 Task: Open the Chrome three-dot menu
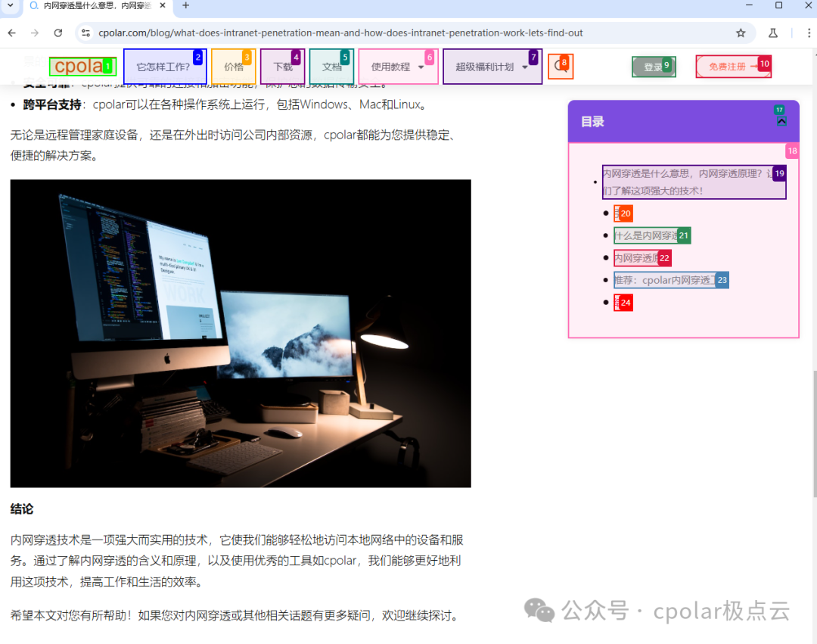coord(804,33)
